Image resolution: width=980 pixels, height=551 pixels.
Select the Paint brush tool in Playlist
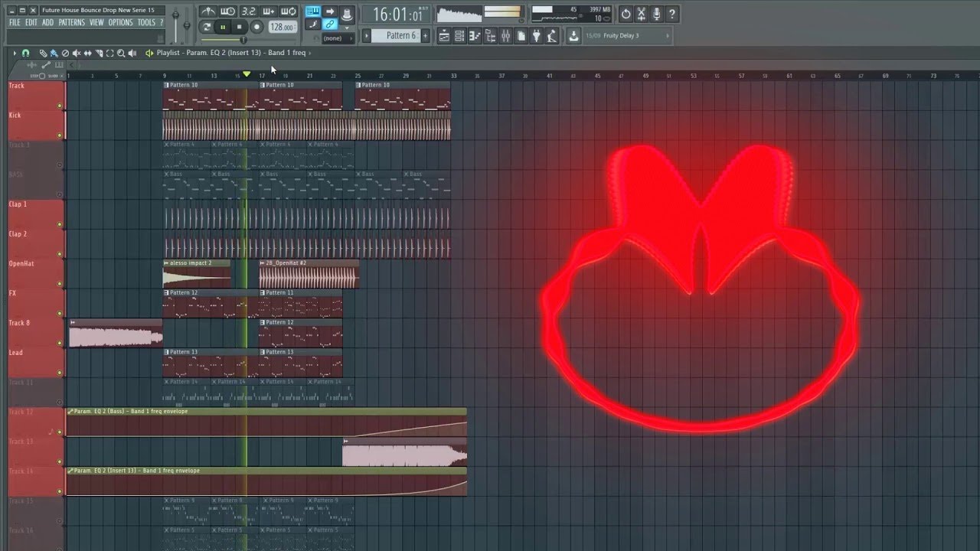[x=54, y=53]
